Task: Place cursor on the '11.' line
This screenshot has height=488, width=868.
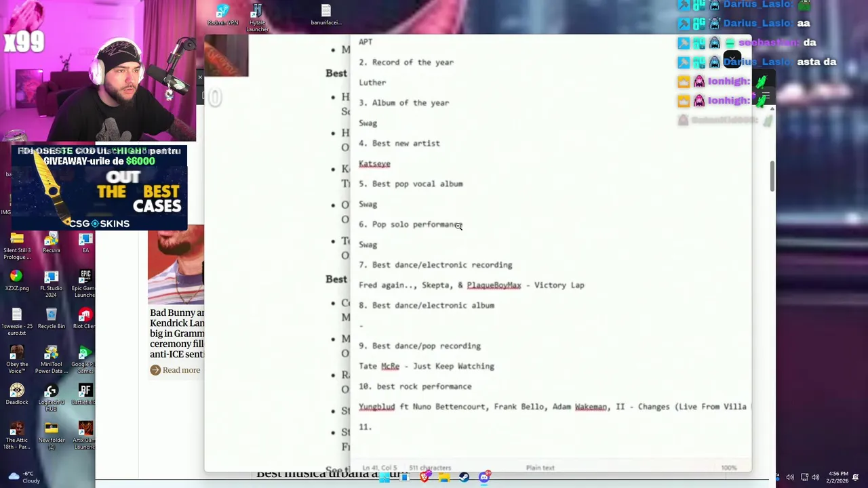Action: pyautogui.click(x=366, y=428)
